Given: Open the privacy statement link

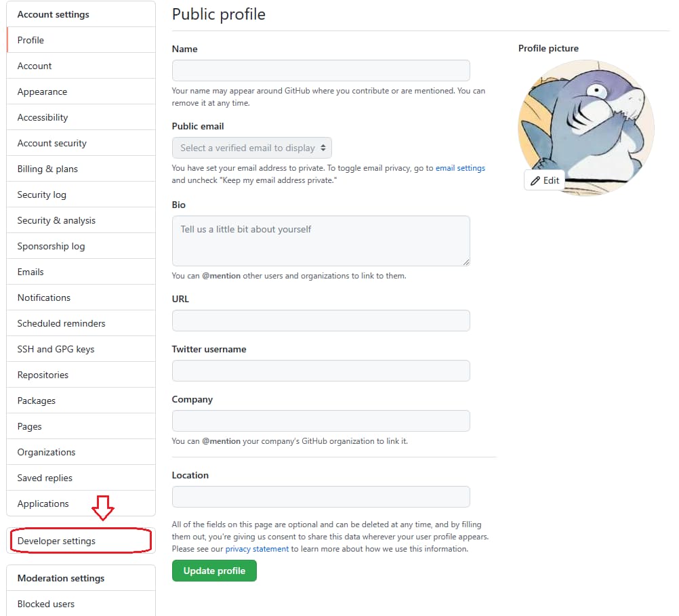Looking at the screenshot, I should tap(257, 549).
